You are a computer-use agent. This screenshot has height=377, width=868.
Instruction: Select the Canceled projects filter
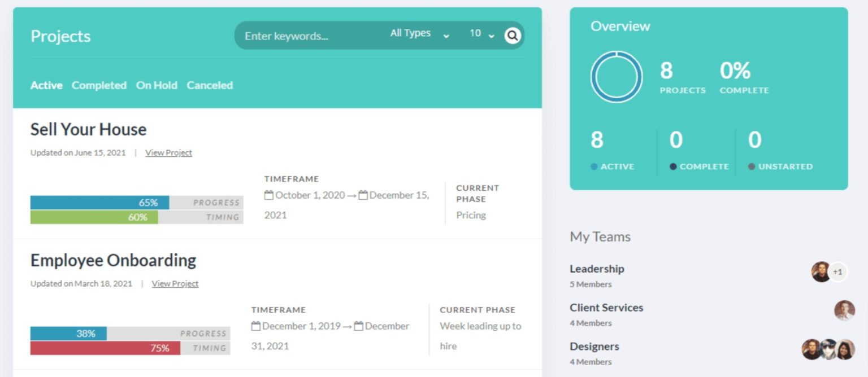(210, 85)
